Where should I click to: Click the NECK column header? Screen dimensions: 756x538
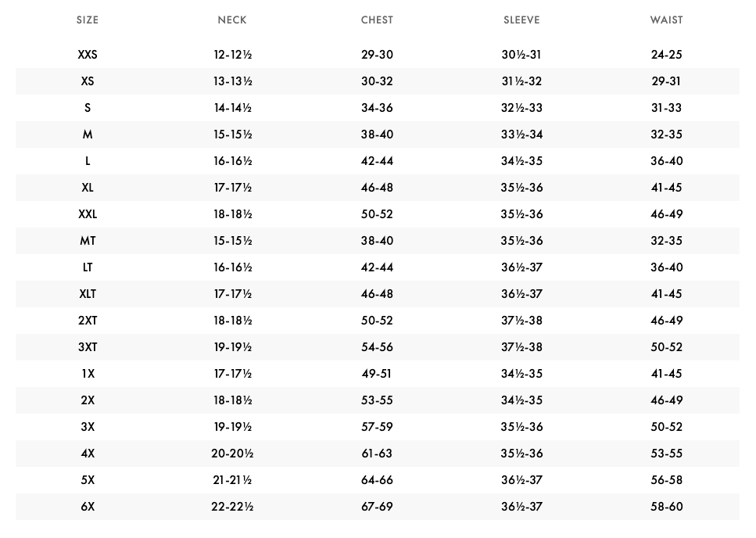232,20
